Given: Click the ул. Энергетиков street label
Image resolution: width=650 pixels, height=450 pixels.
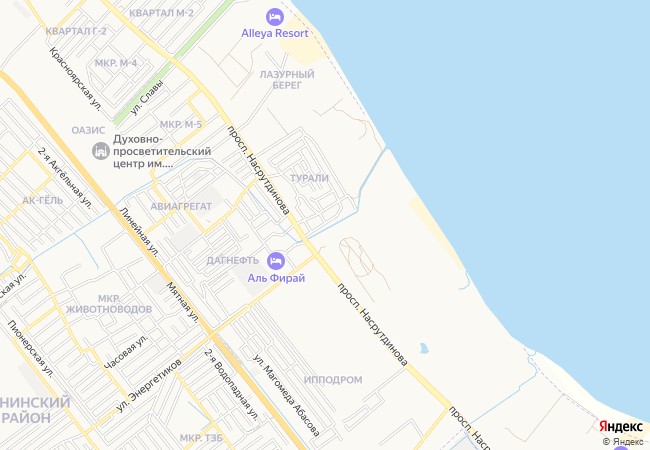Looking at the screenshot, I should click(x=149, y=385).
